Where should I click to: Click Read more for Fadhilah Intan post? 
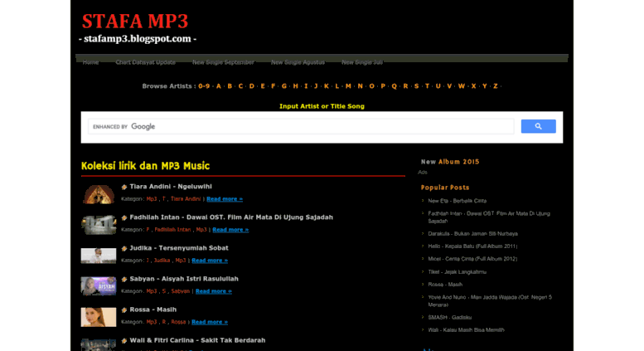[x=230, y=230]
